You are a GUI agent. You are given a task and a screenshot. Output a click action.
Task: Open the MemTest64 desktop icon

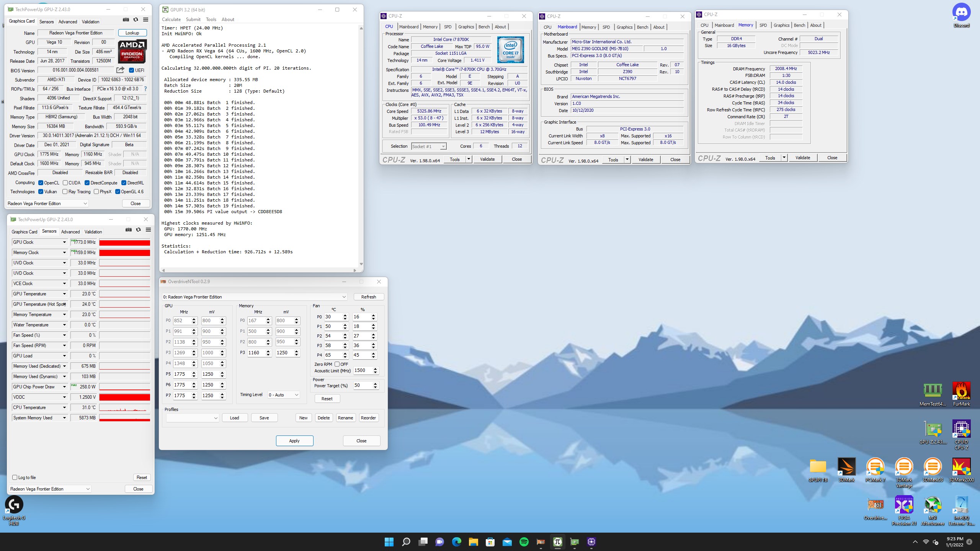point(933,394)
